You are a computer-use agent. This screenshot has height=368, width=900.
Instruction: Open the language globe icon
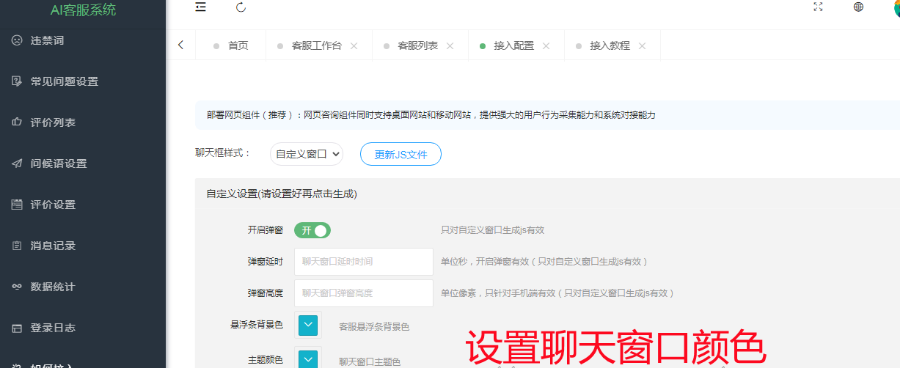tap(859, 7)
